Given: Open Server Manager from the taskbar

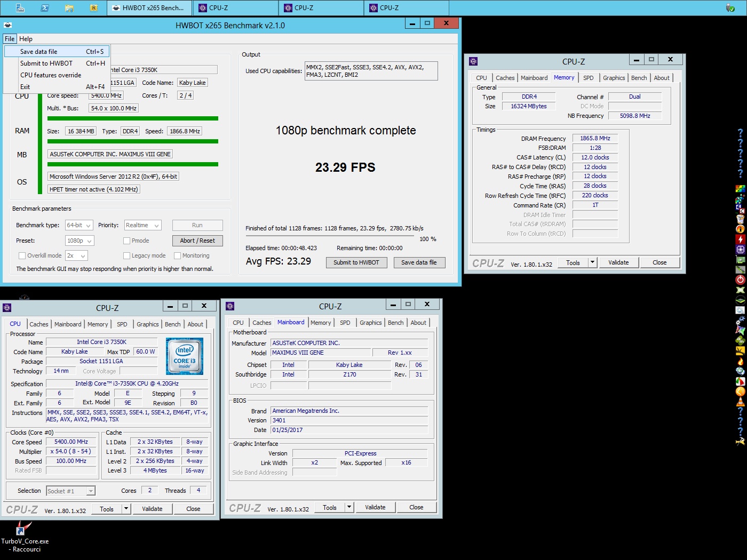Looking at the screenshot, I should pos(20,8).
